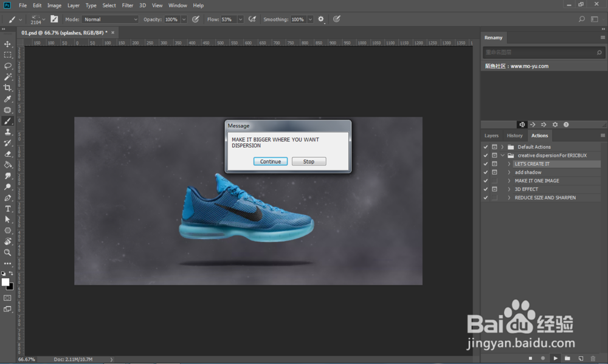Open the blend Mode dropdown

pyautogui.click(x=110, y=19)
